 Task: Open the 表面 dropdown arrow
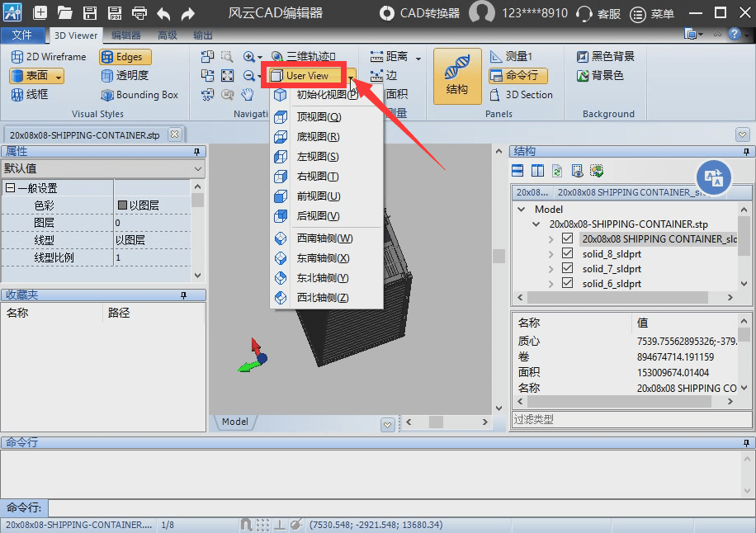[x=59, y=76]
